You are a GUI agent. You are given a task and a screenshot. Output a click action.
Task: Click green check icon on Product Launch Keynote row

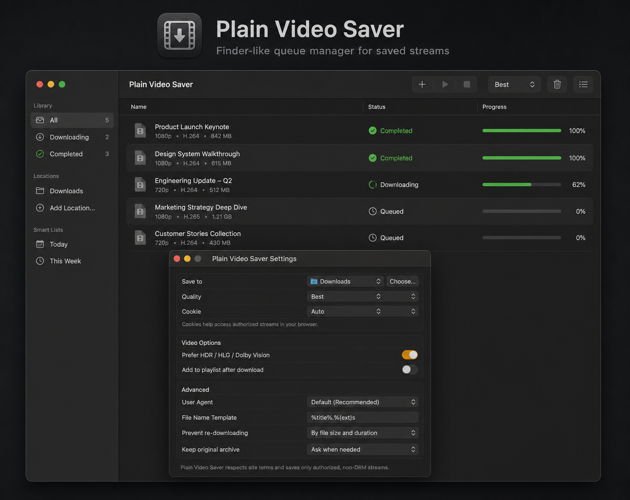(372, 131)
